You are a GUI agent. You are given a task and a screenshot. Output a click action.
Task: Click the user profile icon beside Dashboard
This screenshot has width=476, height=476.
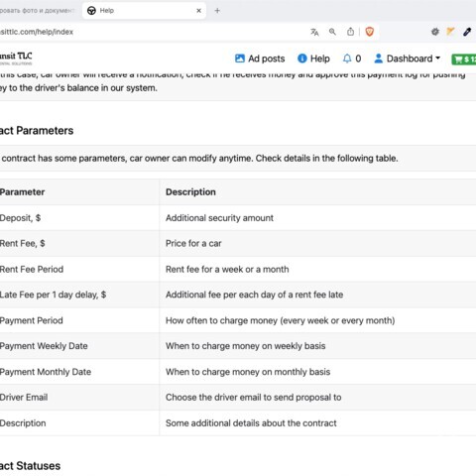pos(379,59)
